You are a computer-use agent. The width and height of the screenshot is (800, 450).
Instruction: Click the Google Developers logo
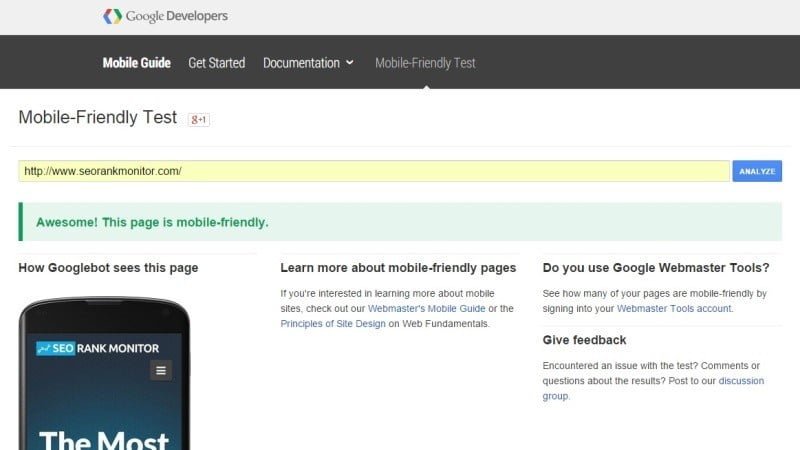[165, 16]
